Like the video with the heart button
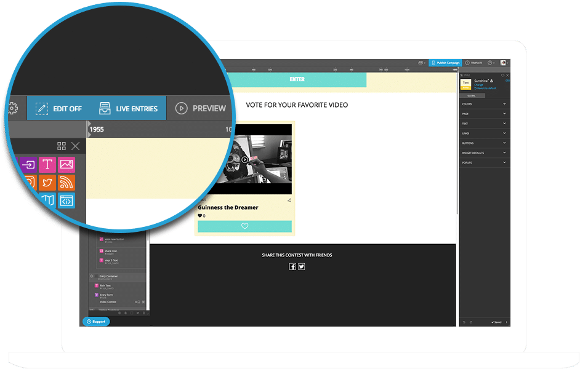Image resolution: width=588 pixels, height=369 pixels. point(244,226)
